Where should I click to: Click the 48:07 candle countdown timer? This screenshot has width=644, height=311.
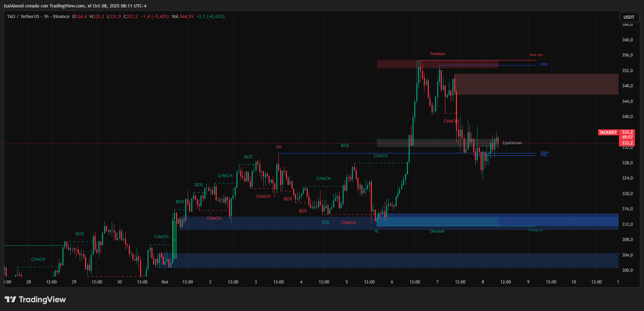coord(627,137)
